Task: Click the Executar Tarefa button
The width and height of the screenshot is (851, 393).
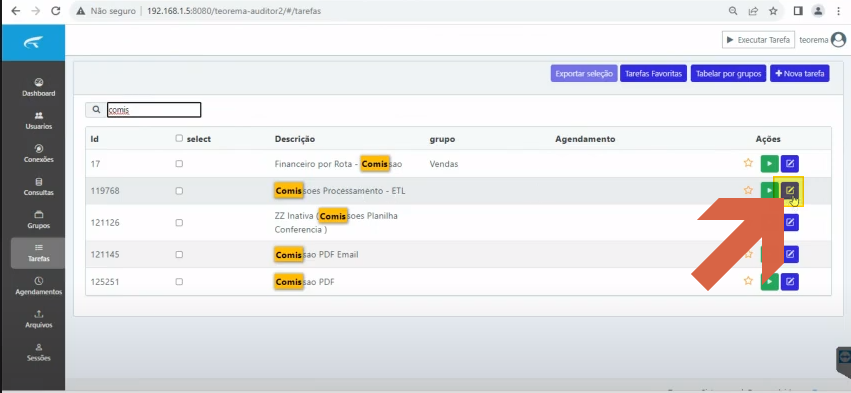Action: 758,40
